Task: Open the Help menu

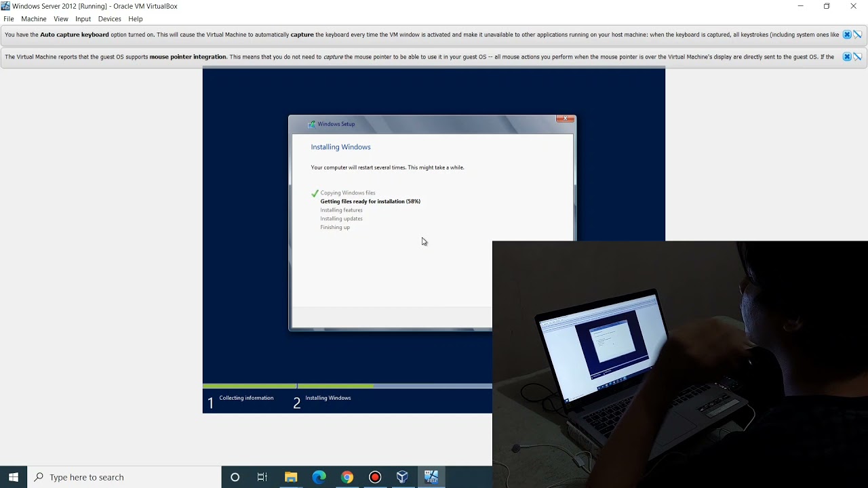Action: (136, 19)
